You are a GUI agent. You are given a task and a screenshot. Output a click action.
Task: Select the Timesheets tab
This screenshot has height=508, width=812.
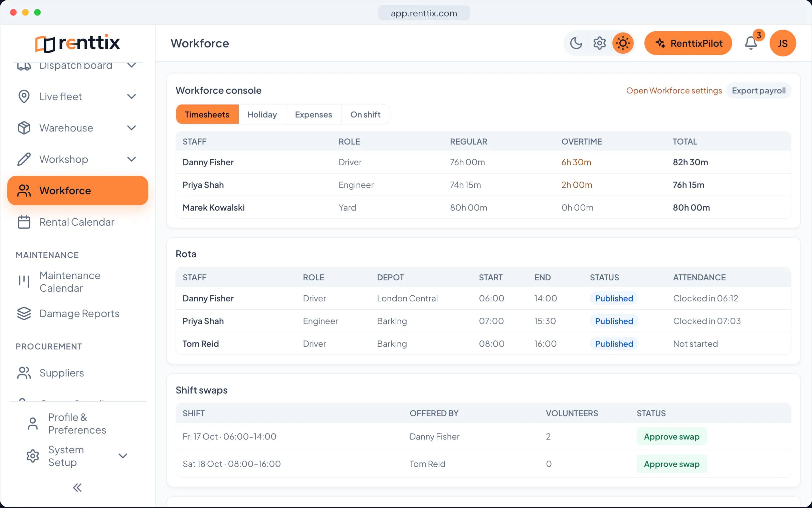(207, 114)
